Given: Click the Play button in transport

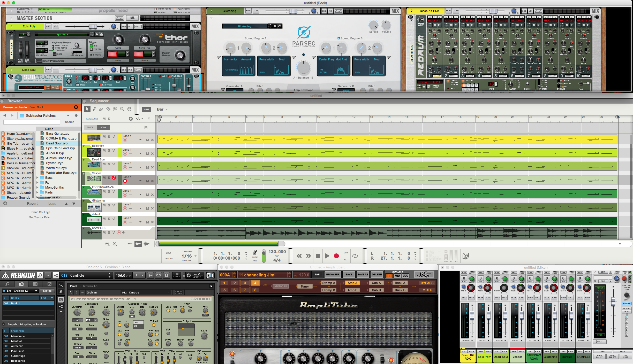Looking at the screenshot, I should (327, 256).
